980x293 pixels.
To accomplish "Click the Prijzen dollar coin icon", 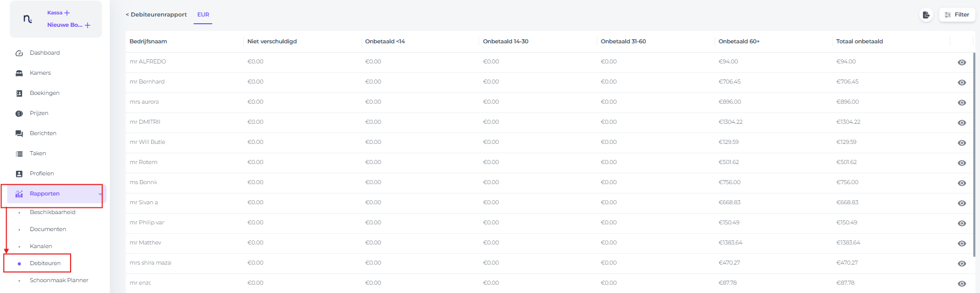I will pyautogui.click(x=19, y=113).
